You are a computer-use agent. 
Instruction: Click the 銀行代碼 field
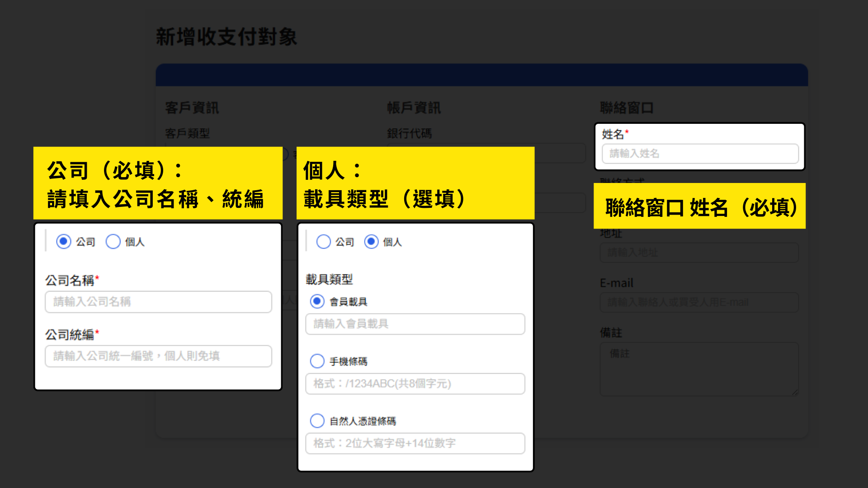(561, 154)
